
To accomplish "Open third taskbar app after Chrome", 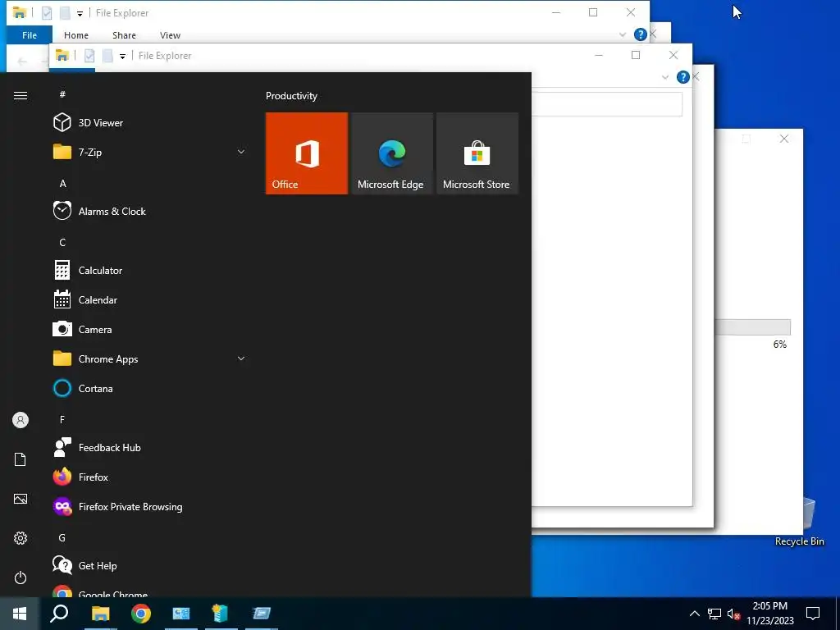I will point(262,614).
